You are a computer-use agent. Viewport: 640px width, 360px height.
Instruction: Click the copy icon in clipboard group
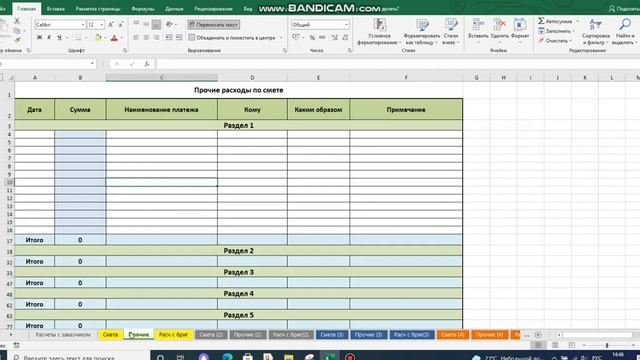pos(16,31)
